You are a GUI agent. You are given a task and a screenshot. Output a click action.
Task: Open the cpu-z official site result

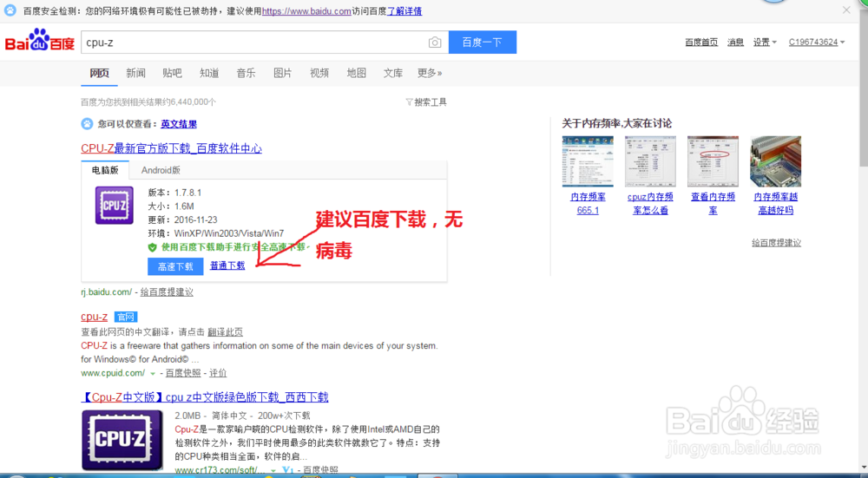tap(94, 317)
